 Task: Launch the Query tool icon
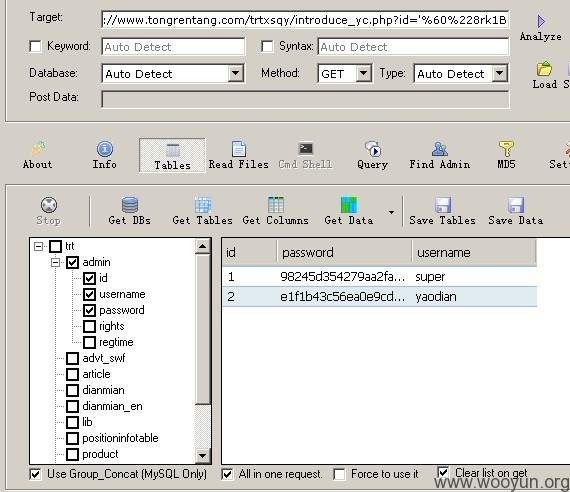coord(373,149)
